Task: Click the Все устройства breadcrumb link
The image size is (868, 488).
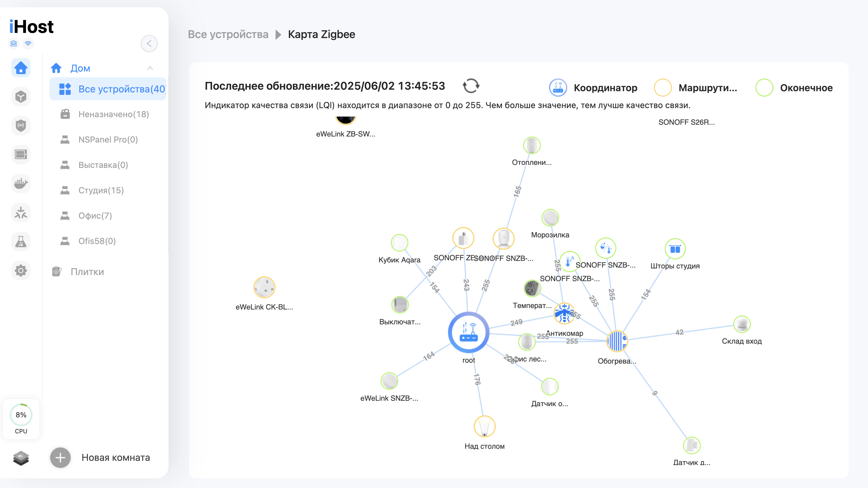Action: click(228, 34)
